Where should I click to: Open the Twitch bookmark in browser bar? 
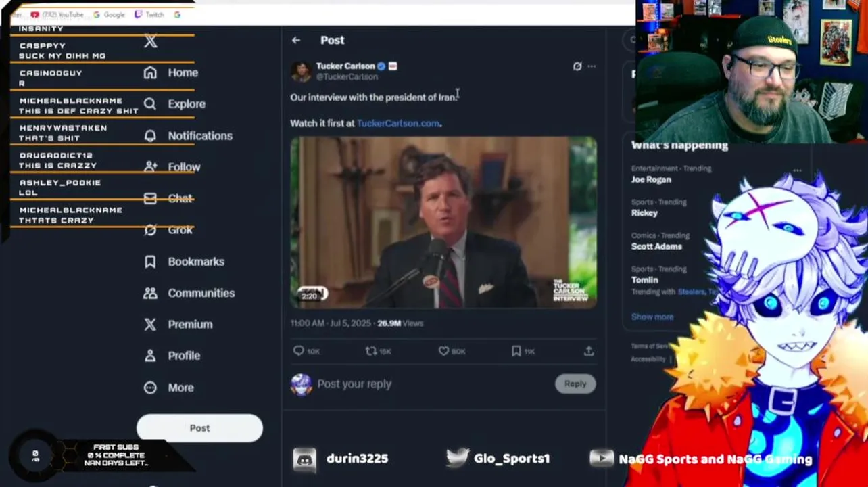149,14
